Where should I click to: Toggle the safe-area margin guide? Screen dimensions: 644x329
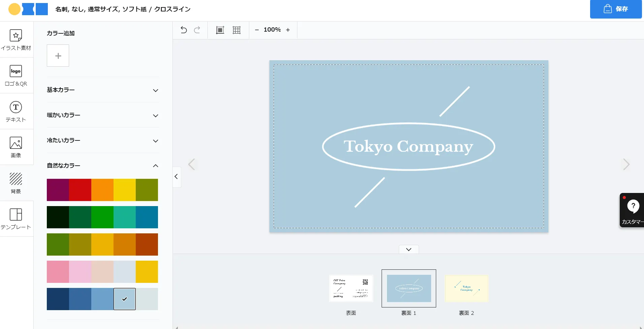click(220, 30)
